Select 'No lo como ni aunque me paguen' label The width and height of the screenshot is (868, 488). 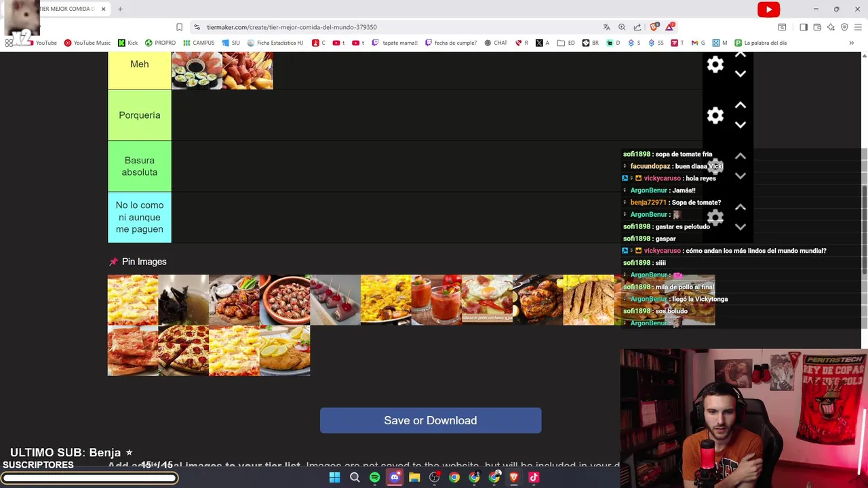[x=140, y=217]
